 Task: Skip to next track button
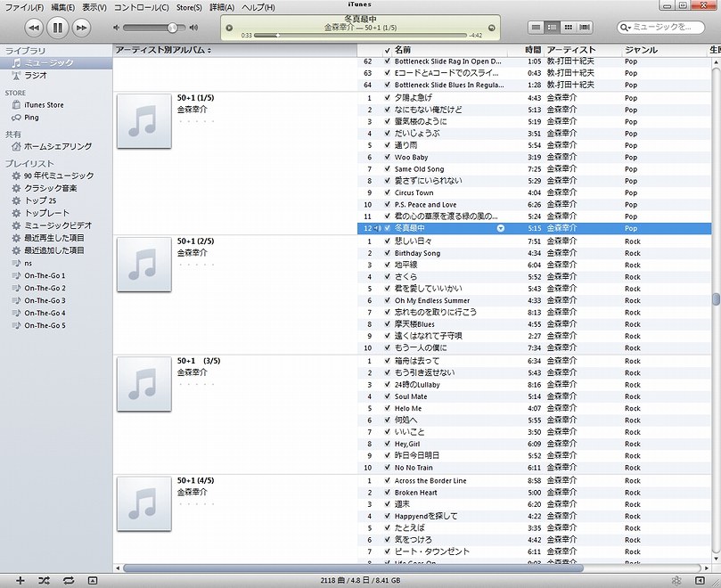point(81,28)
